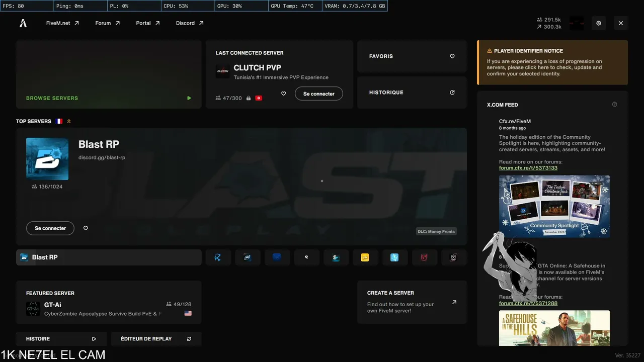The height and width of the screenshot is (362, 644).
Task: Click the FiveM logo in the top bar
Action: coord(23,23)
